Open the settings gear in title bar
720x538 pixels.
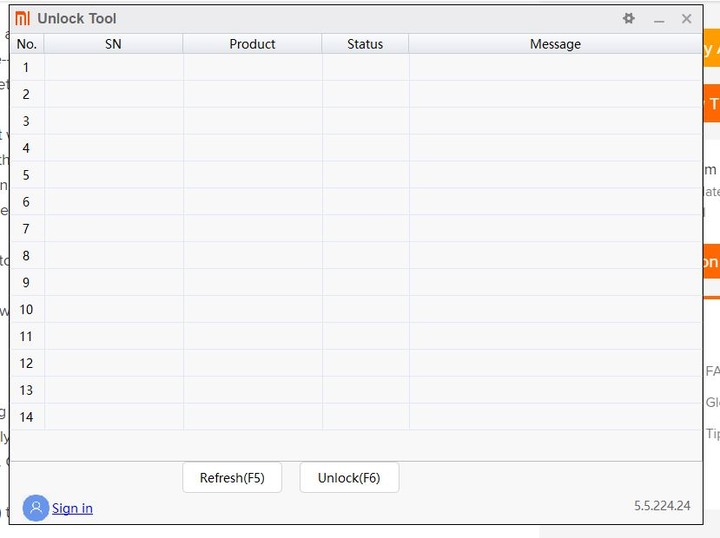[x=629, y=18]
